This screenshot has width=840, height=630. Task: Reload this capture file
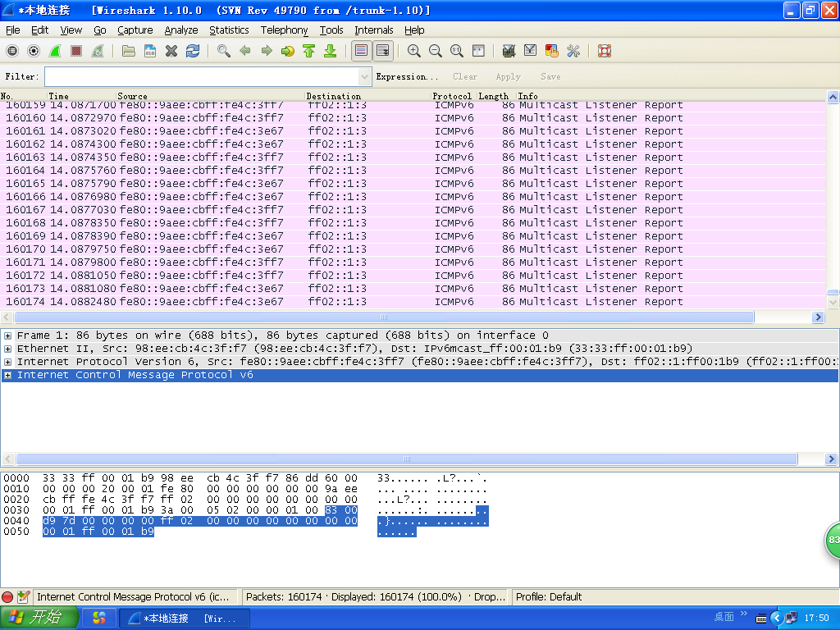pyautogui.click(x=193, y=51)
